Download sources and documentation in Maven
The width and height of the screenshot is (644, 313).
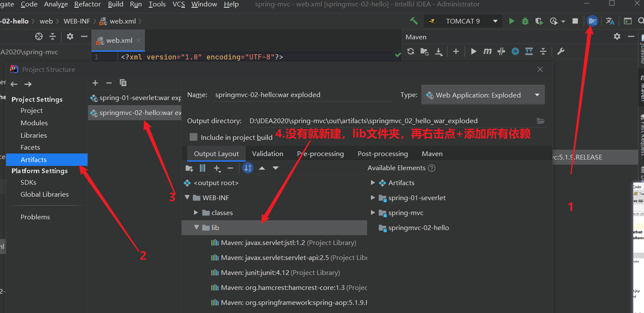(x=439, y=51)
